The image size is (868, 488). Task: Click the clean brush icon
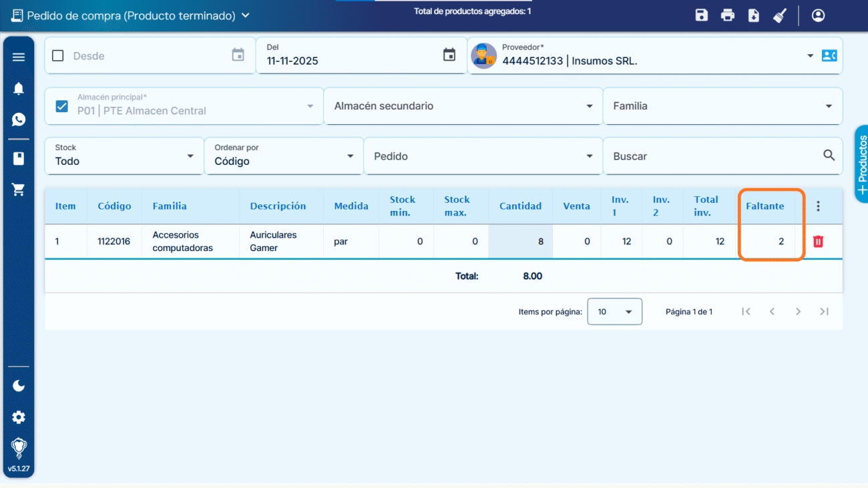pyautogui.click(x=780, y=15)
